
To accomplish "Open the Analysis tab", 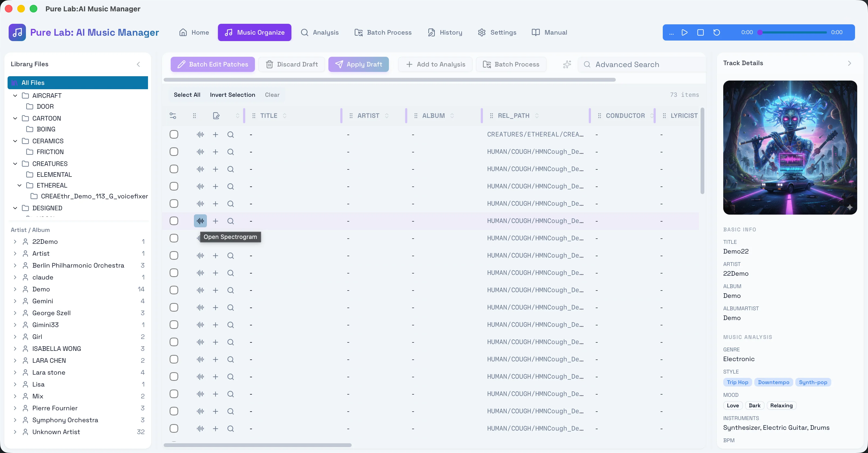I will [x=320, y=32].
